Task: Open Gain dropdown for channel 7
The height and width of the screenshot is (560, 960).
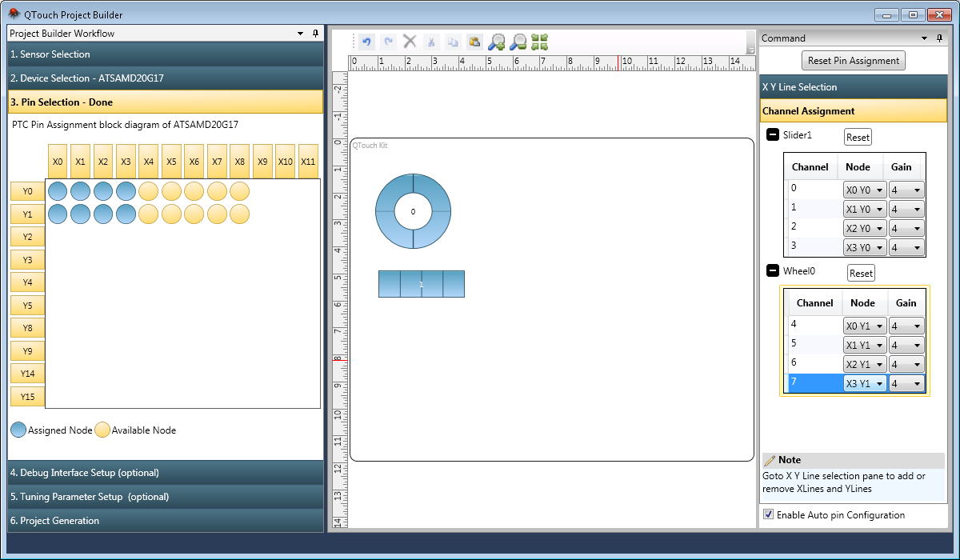Action: click(906, 383)
